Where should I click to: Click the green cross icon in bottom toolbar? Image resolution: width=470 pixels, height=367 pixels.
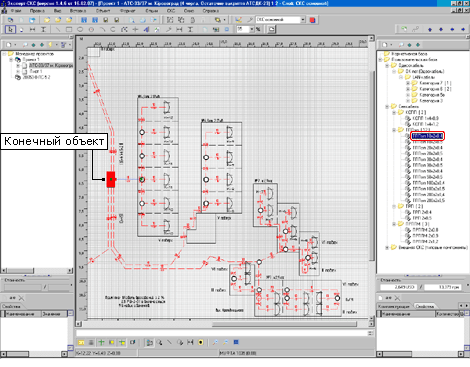coord(101,342)
